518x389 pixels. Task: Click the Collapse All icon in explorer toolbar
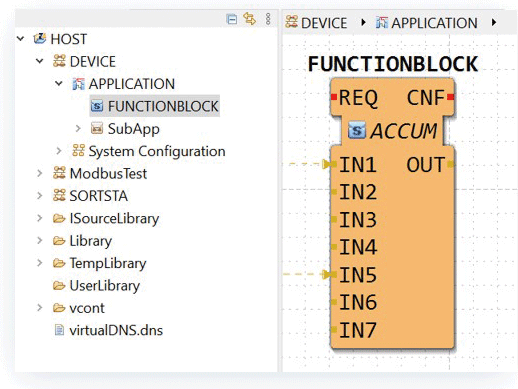pos(232,19)
